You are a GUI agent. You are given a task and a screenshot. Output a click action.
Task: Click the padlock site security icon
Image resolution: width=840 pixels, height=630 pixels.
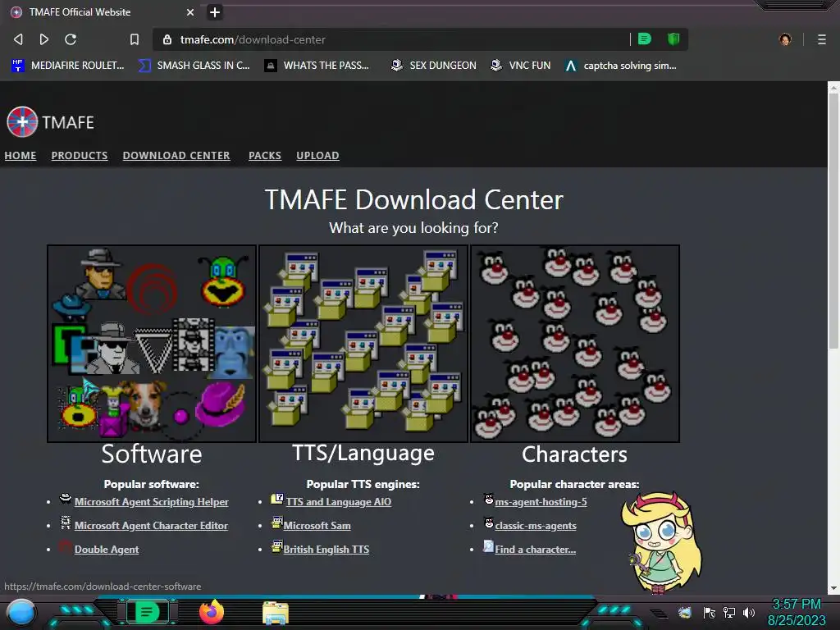coord(167,39)
